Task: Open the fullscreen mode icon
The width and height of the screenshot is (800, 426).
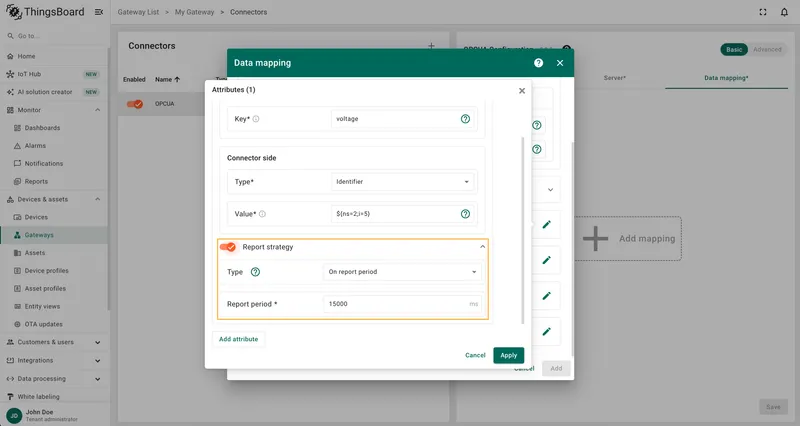Action: click(x=763, y=12)
